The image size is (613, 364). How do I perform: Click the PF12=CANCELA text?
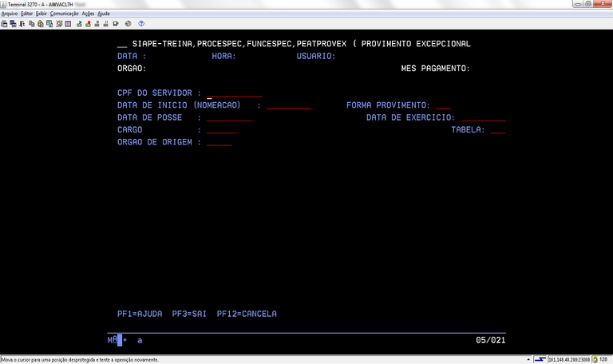[x=247, y=314]
